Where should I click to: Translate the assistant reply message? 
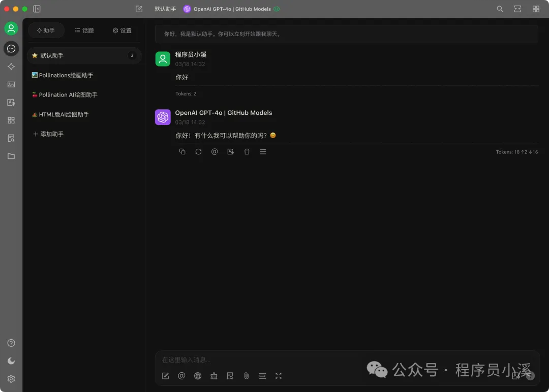[x=231, y=151]
